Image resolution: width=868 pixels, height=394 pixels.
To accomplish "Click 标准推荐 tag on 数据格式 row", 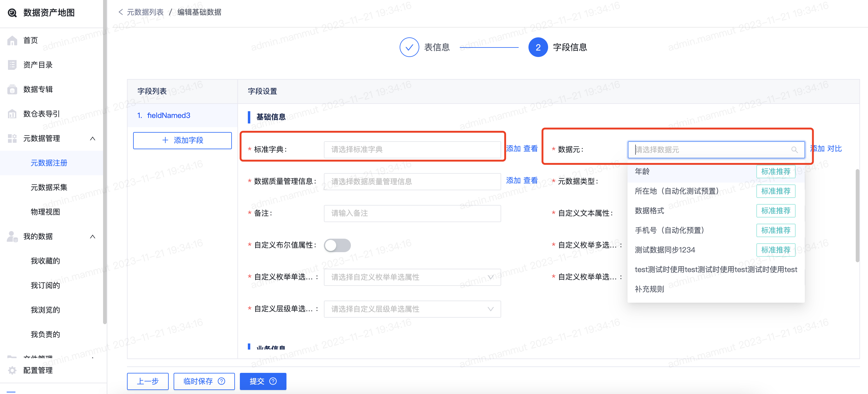I will [775, 211].
